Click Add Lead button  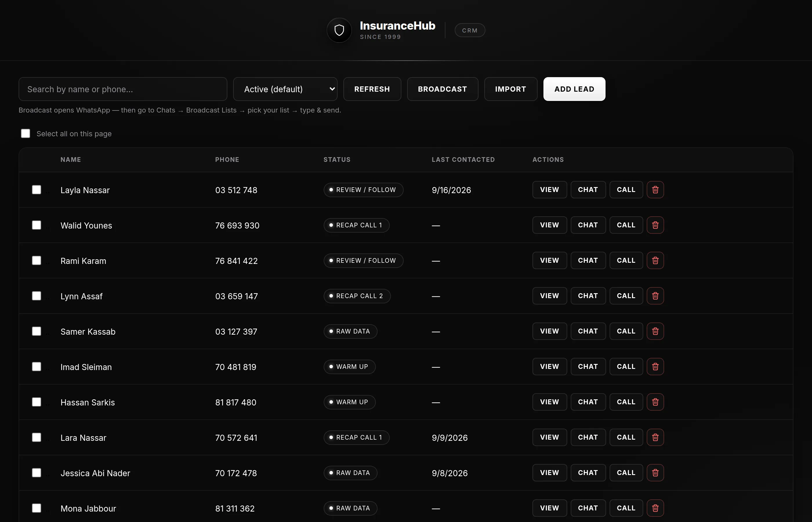click(x=574, y=89)
